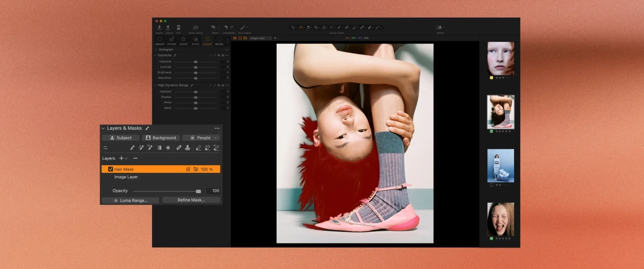The image size is (644, 269).
Task: Select the Select pointer cursor tool
Action: point(293,28)
